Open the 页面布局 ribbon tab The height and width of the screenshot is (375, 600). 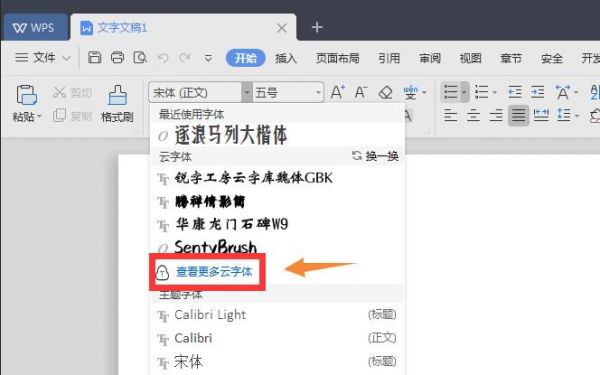(338, 58)
